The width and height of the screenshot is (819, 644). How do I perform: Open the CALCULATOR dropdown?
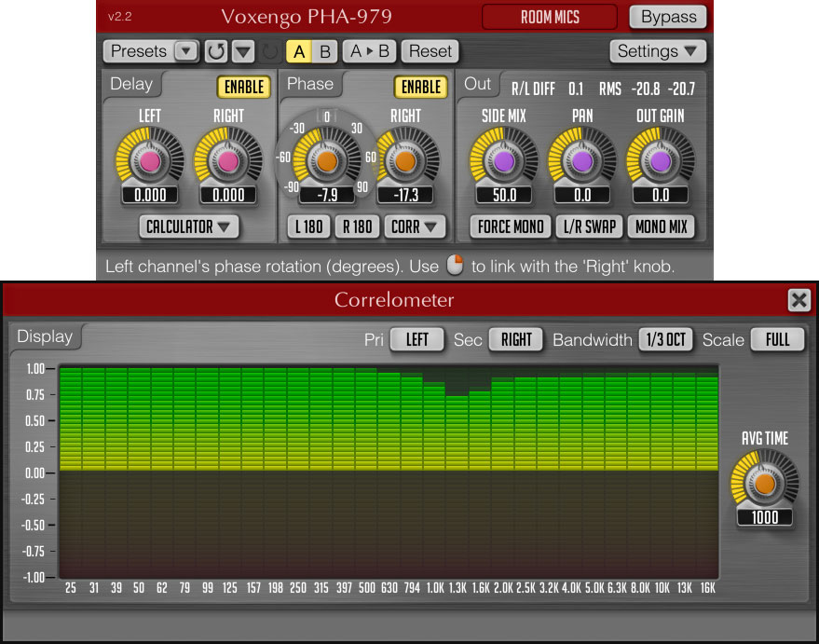[188, 226]
